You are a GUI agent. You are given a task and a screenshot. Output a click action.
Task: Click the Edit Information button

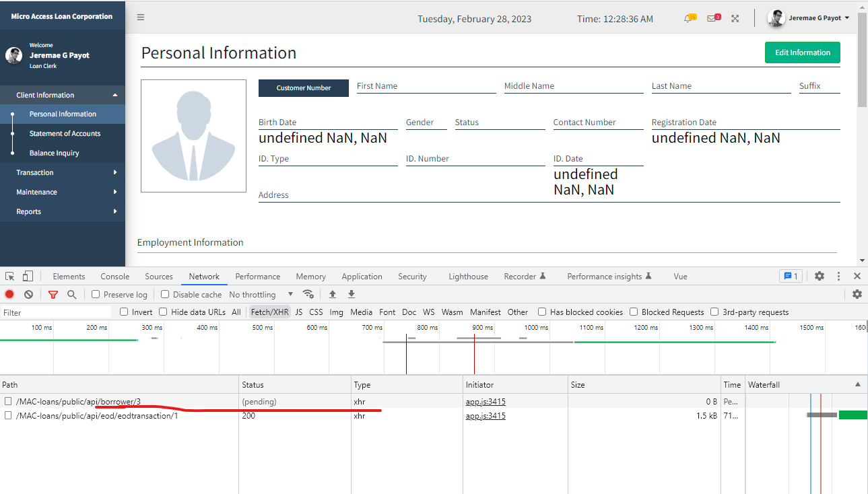tap(802, 52)
